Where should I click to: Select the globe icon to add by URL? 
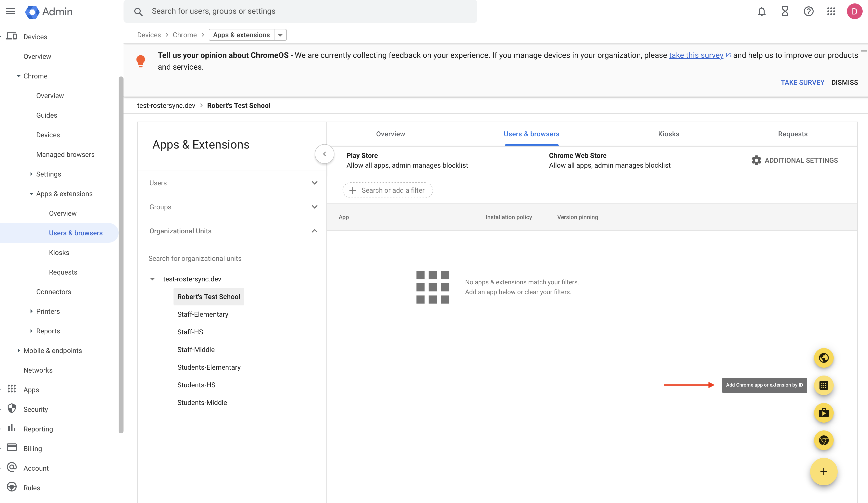point(824,358)
